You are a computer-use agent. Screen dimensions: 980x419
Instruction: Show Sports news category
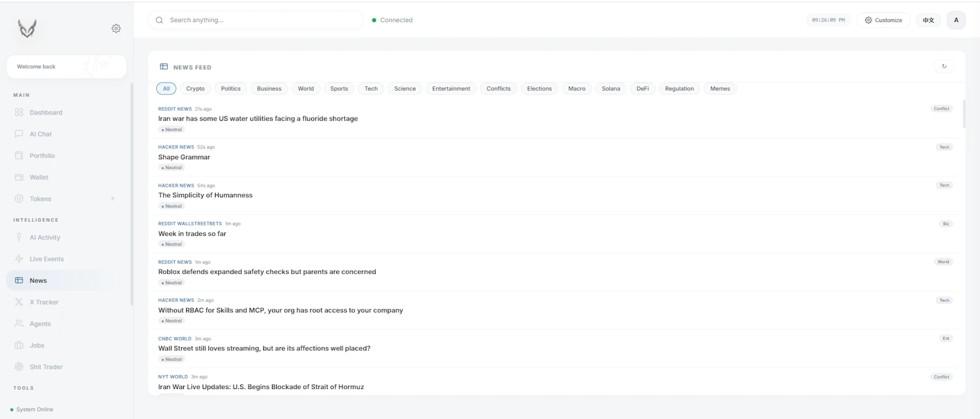point(339,89)
